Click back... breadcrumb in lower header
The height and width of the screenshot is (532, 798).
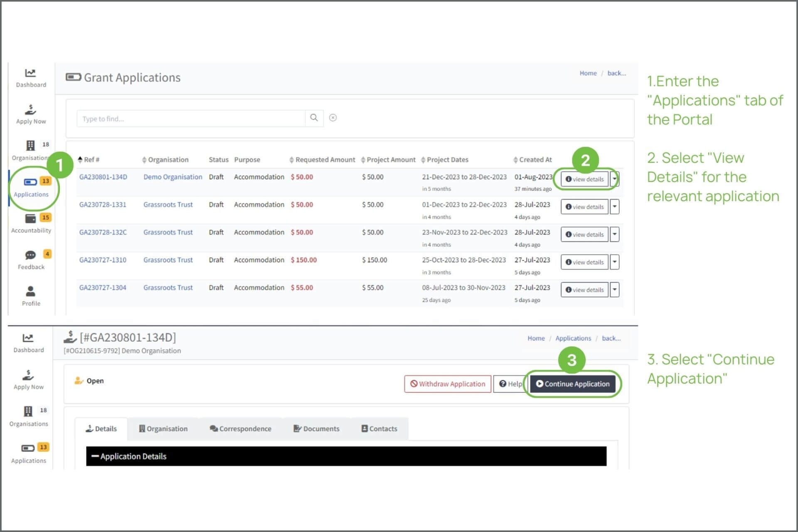pos(611,338)
